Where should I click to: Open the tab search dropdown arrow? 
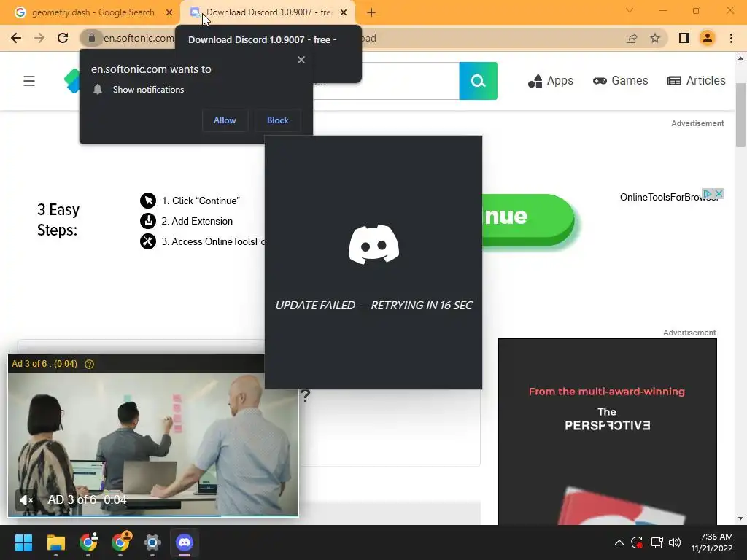[x=630, y=10]
